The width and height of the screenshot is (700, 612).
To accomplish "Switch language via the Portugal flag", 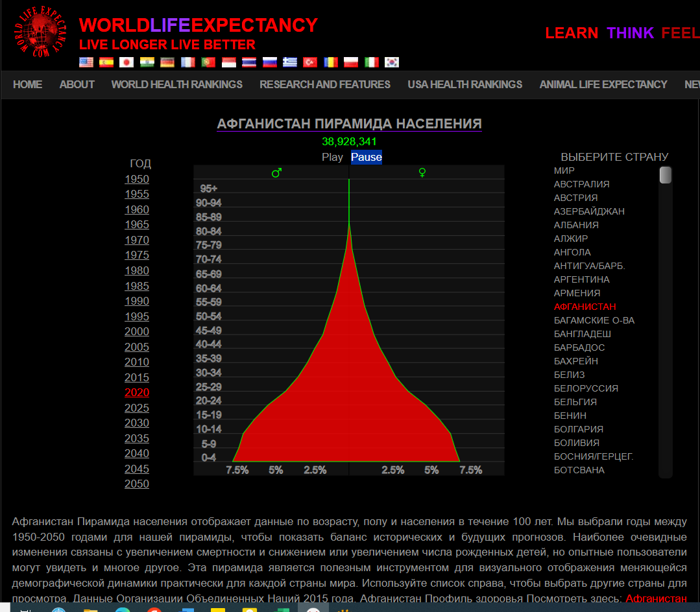I will [208, 62].
